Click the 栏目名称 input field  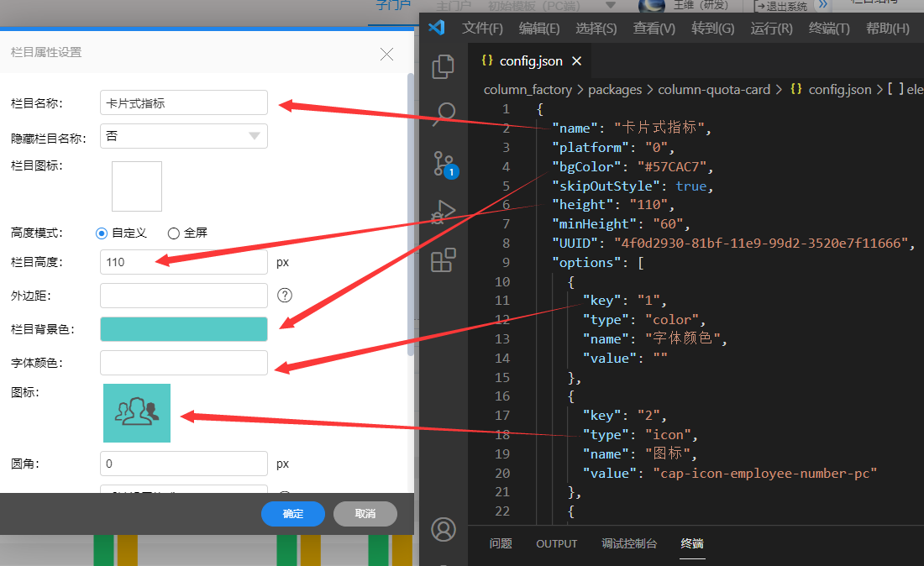183,103
